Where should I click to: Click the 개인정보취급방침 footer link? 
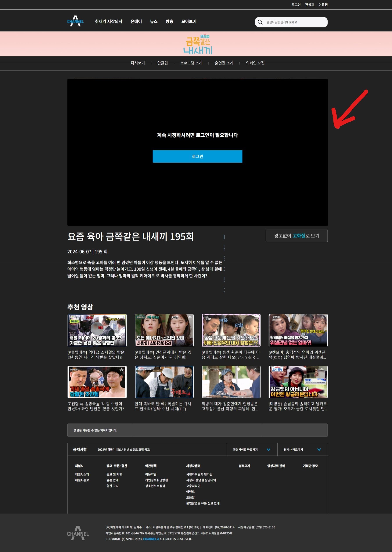click(x=156, y=480)
